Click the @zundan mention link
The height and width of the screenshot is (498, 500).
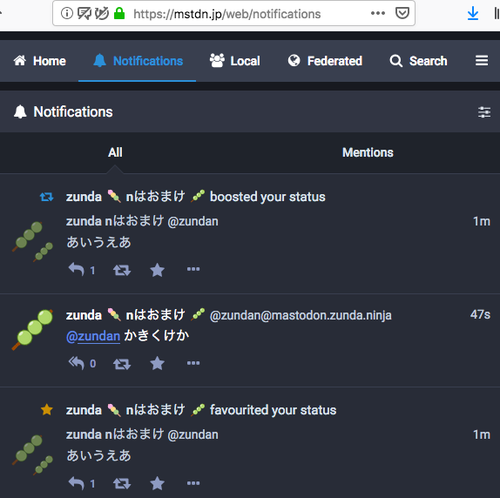point(93,336)
